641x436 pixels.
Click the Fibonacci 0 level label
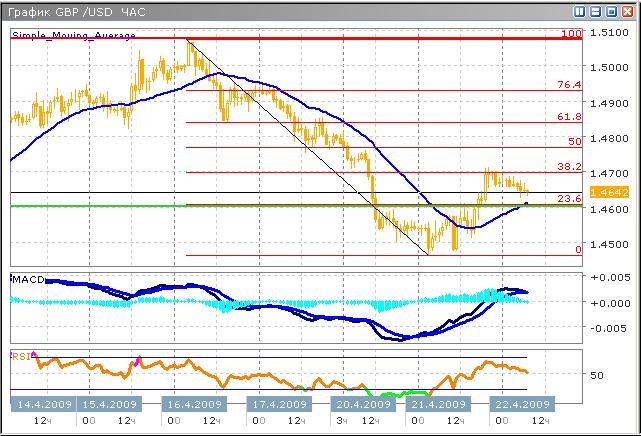point(577,249)
